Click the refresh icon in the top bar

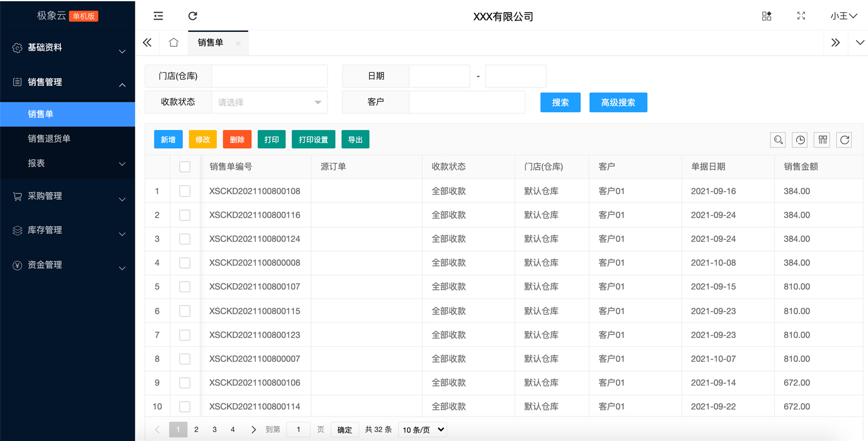[x=193, y=16]
